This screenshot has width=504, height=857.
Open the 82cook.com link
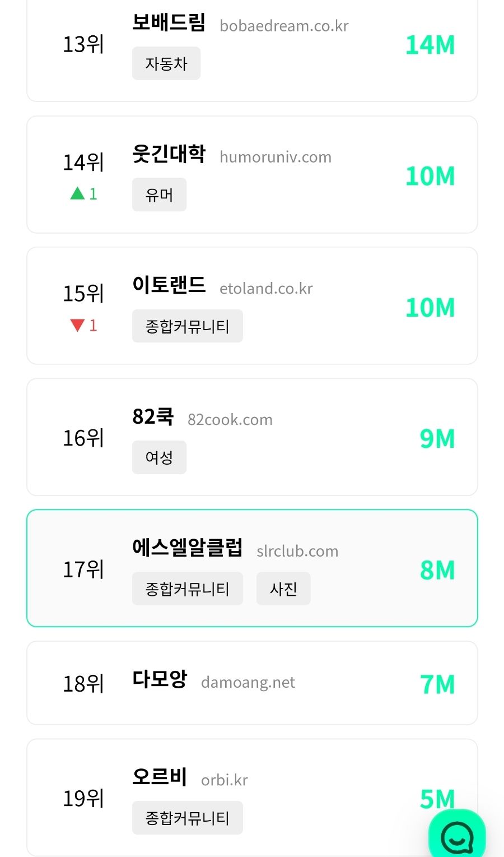(x=230, y=420)
